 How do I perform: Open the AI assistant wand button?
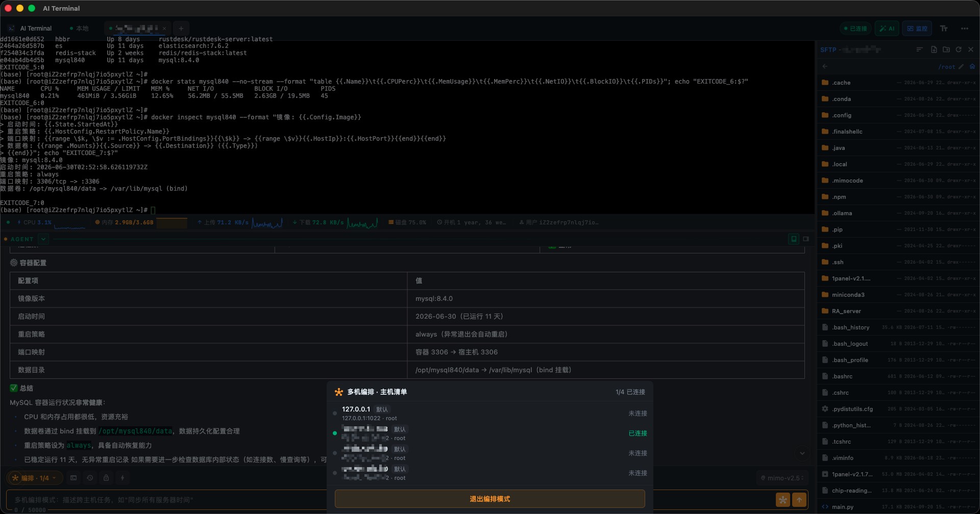(887, 29)
